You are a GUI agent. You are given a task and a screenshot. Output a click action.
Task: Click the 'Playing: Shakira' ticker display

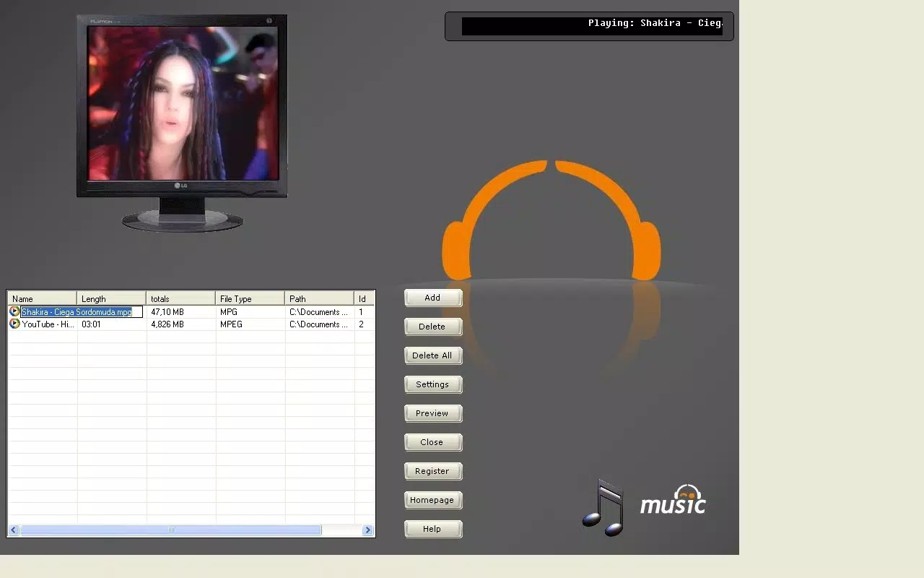(592, 26)
